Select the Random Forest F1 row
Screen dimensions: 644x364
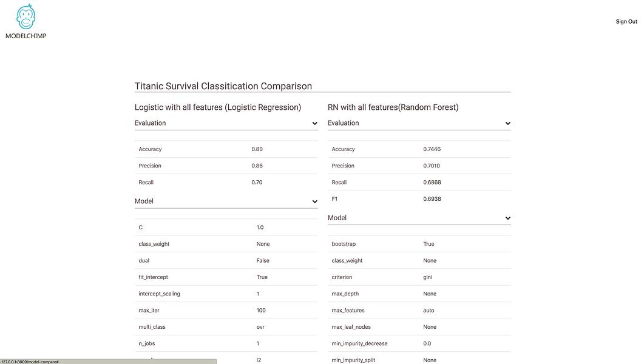click(419, 198)
